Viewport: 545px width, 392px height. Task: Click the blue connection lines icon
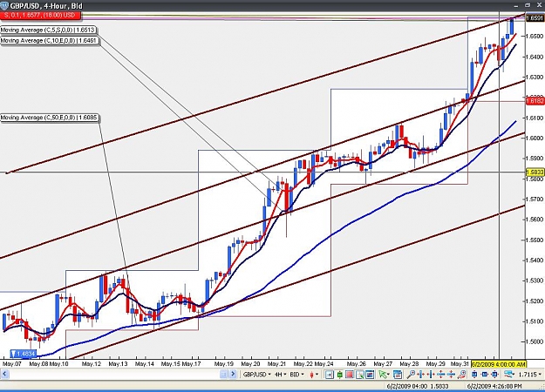(x=509, y=375)
